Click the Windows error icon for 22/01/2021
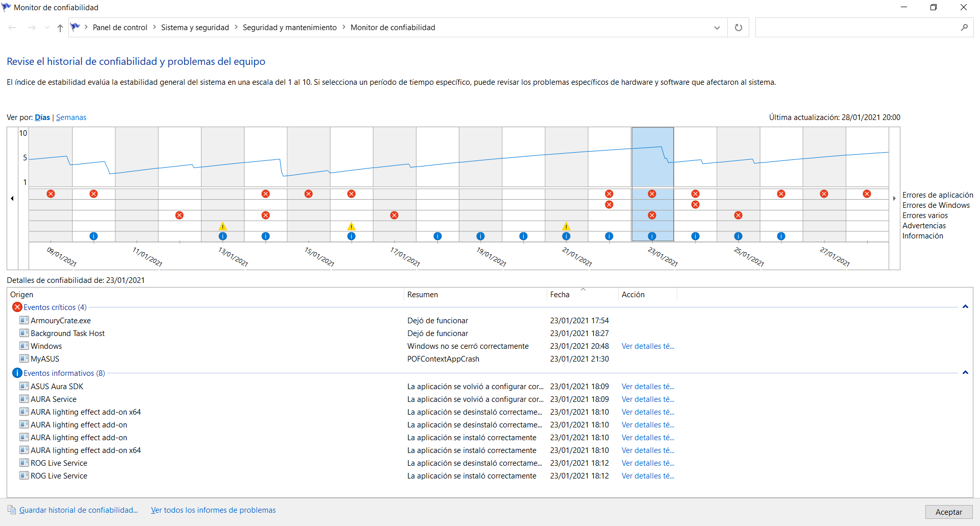 (609, 205)
